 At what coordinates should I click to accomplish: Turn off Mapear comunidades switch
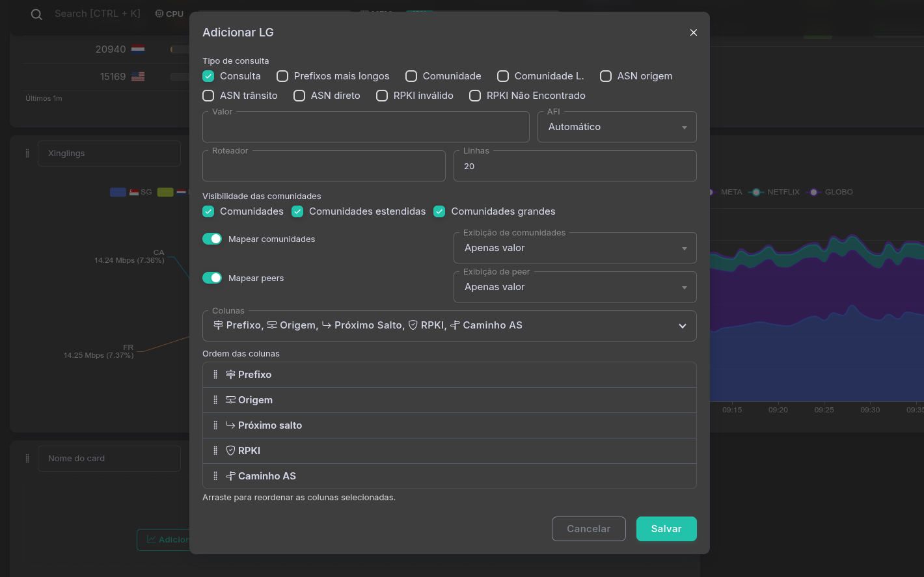pos(212,239)
